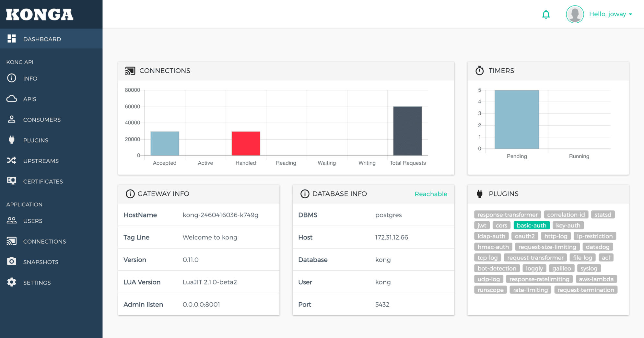Click the http-log plugin tag
644x338 pixels.
[x=556, y=236]
